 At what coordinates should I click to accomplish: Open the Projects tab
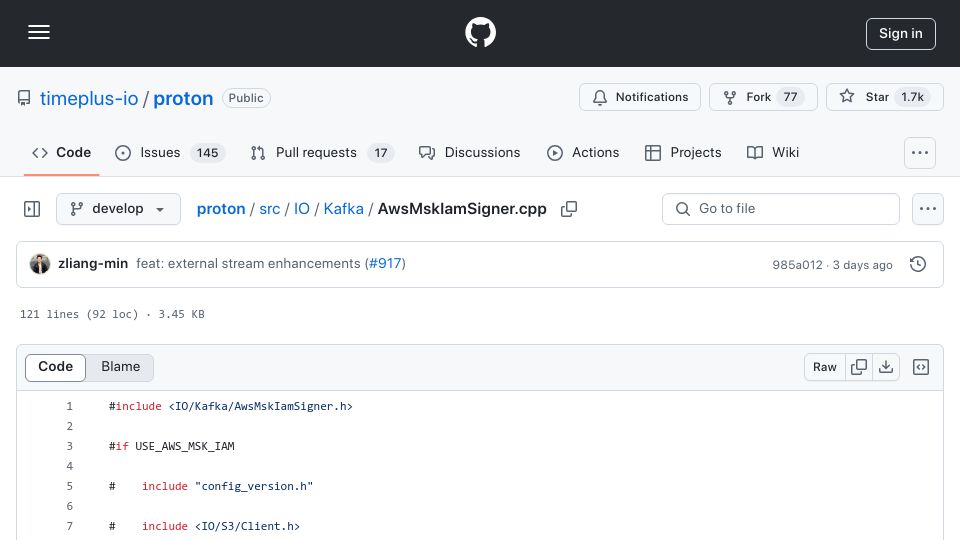click(683, 152)
